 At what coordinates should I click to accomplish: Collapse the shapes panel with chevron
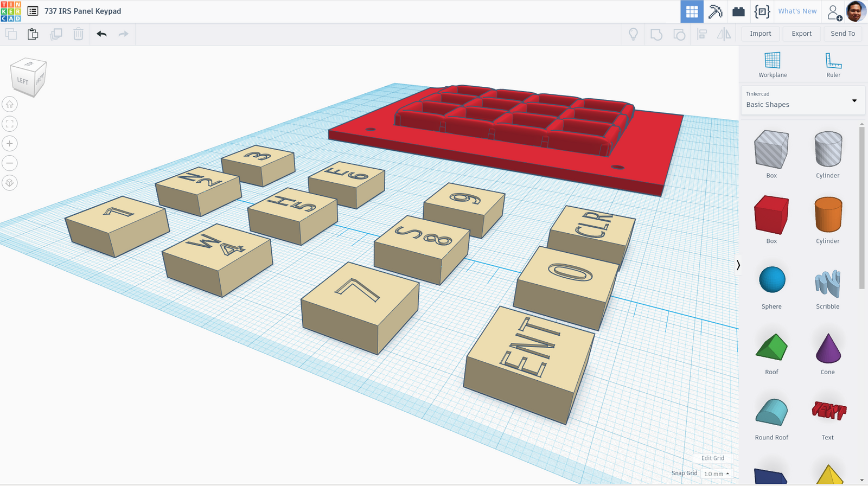click(738, 265)
